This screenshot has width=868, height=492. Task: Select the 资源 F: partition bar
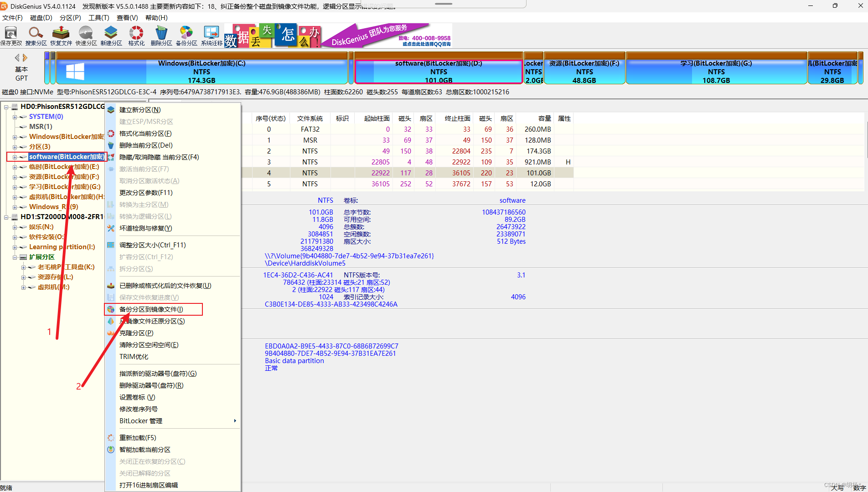tap(584, 68)
